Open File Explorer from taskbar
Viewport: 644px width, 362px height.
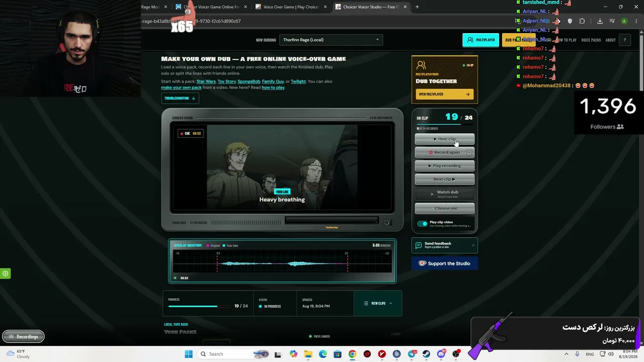point(308,354)
